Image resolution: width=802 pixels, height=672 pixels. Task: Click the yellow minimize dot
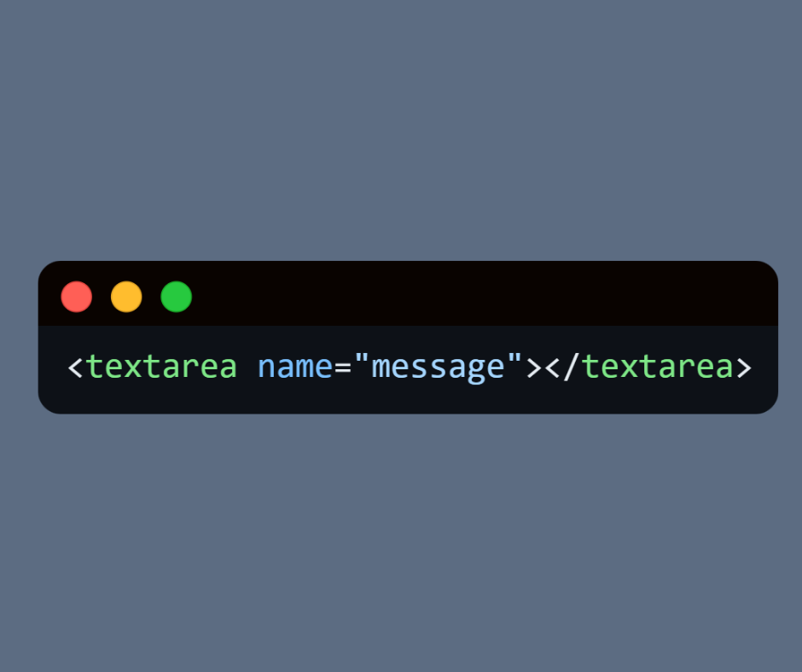(x=126, y=297)
